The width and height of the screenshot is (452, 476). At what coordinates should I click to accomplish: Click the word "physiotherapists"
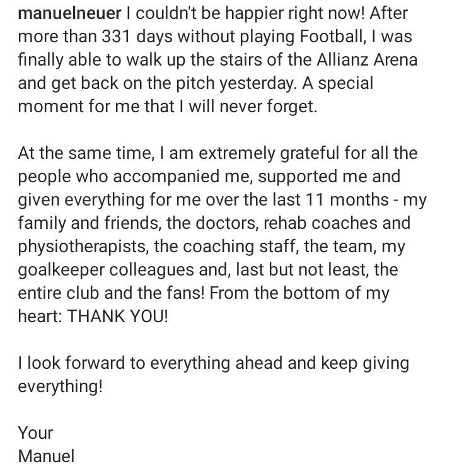point(82,247)
